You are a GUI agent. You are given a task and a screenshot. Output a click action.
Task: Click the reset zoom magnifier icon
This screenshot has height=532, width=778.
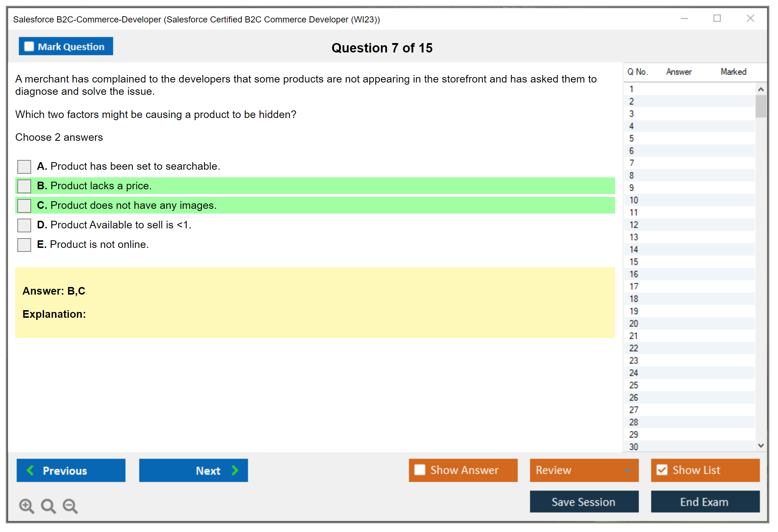48,506
